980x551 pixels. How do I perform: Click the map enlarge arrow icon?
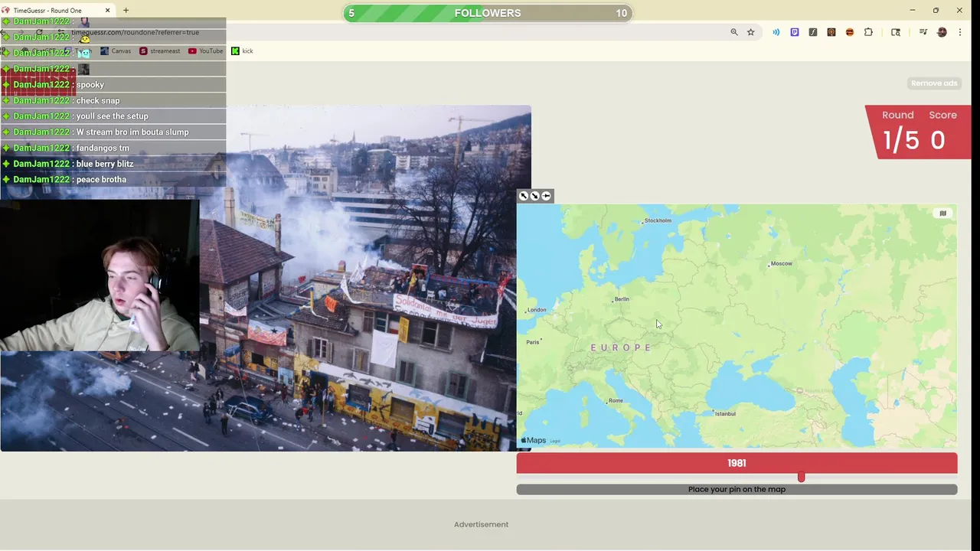[524, 196]
